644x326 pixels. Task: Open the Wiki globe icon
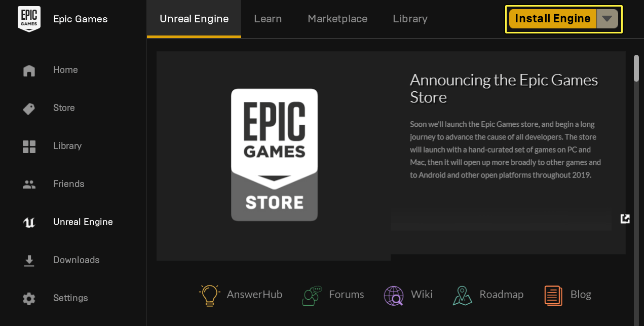pos(393,295)
